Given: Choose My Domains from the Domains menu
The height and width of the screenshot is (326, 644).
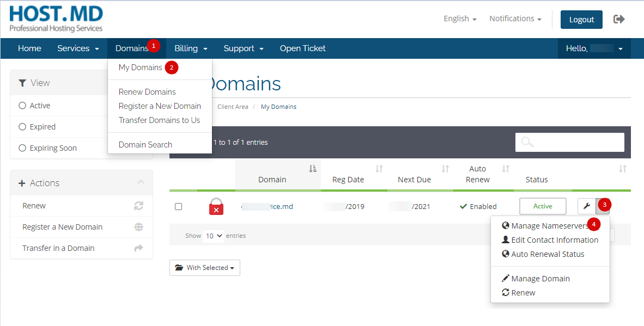Looking at the screenshot, I should tap(140, 67).
